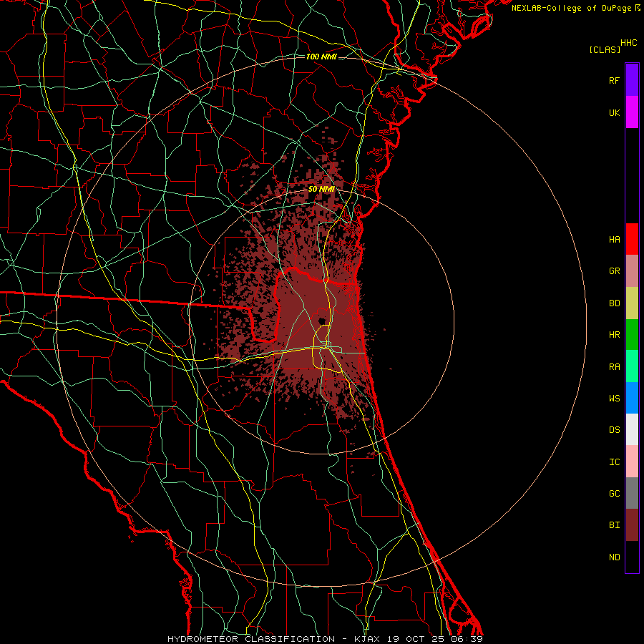Click the HR green legend swatch
This screenshot has height=644, width=644.
click(x=632, y=334)
